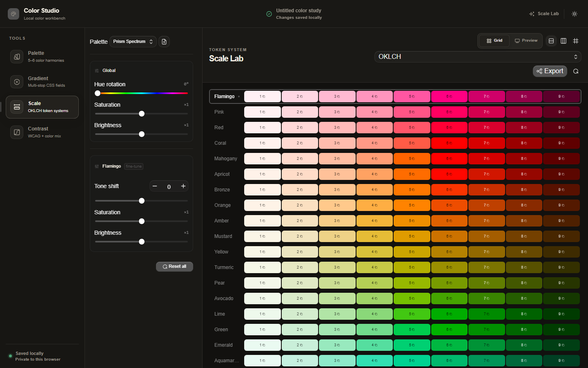Click the Green step 7 swatch
Image resolution: width=588 pixels, height=368 pixels.
point(487,330)
